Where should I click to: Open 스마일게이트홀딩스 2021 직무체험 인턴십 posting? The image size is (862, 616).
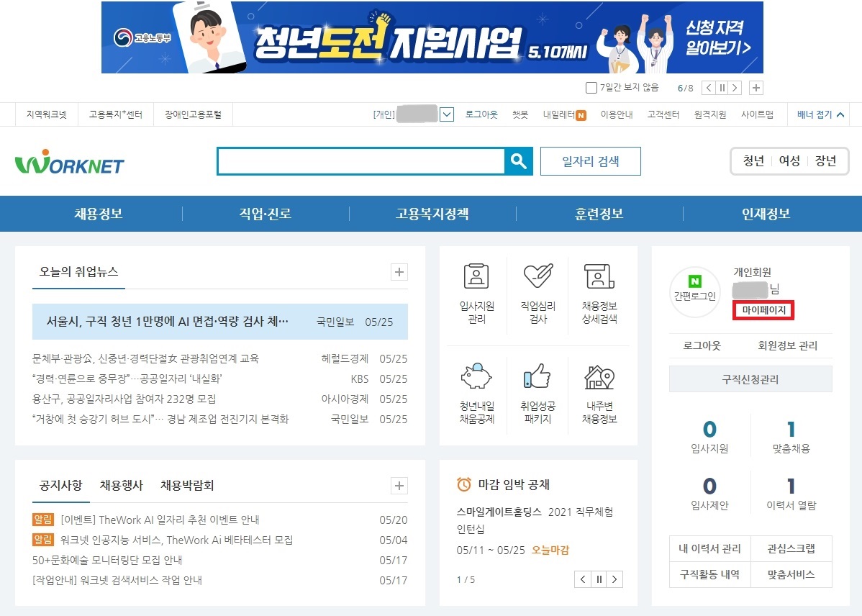(535, 520)
